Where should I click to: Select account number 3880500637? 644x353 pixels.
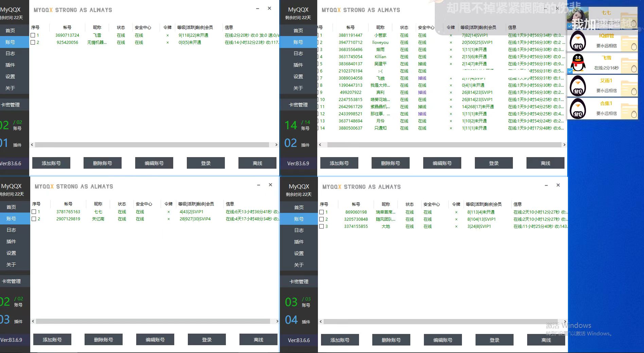tap(351, 128)
